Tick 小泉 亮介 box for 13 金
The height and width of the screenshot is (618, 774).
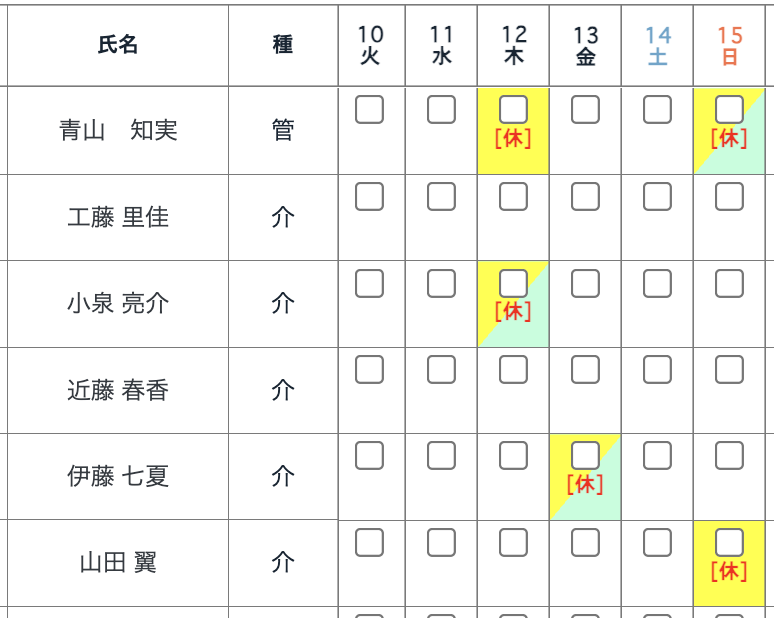[585, 284]
